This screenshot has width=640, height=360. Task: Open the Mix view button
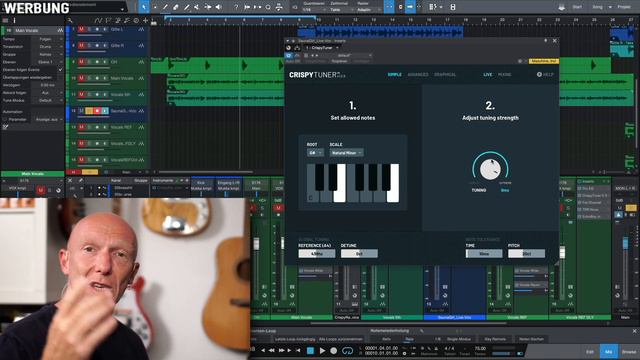609,351
